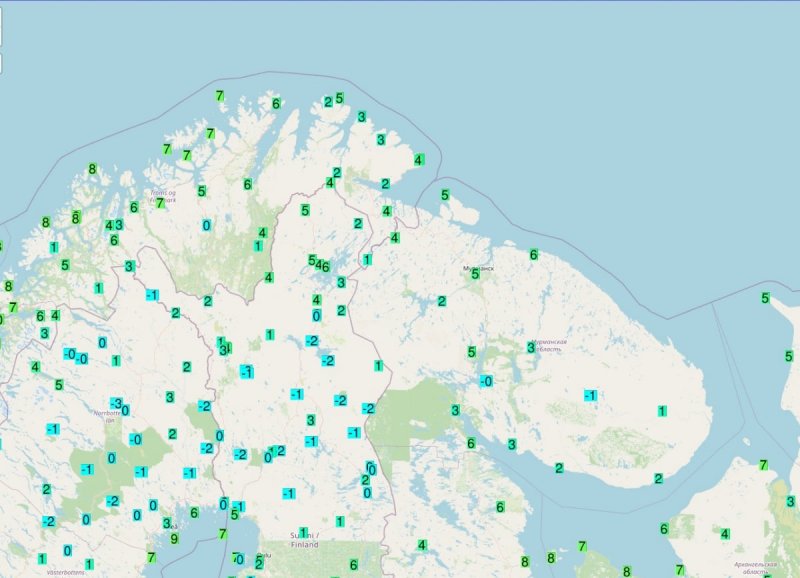Click the 9 temperature marker

(174, 539)
